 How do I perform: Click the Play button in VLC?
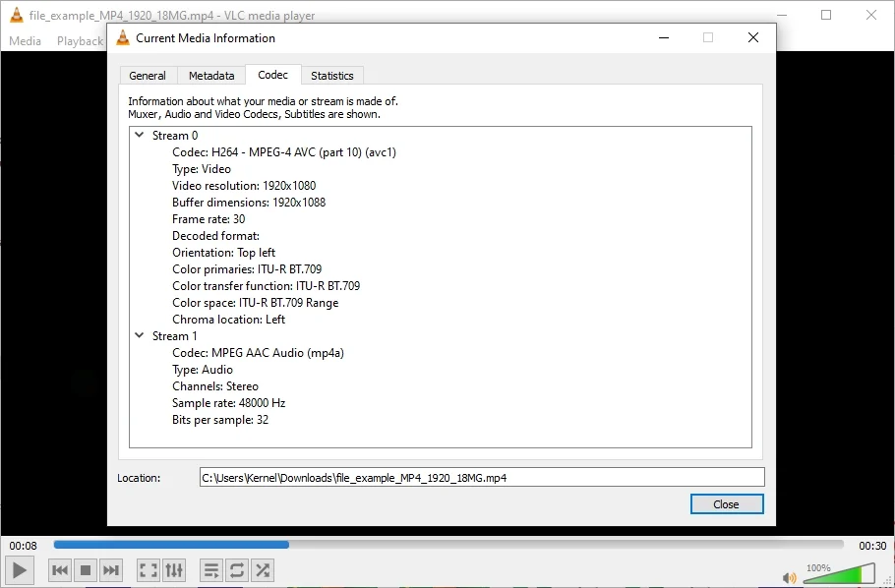pos(19,569)
